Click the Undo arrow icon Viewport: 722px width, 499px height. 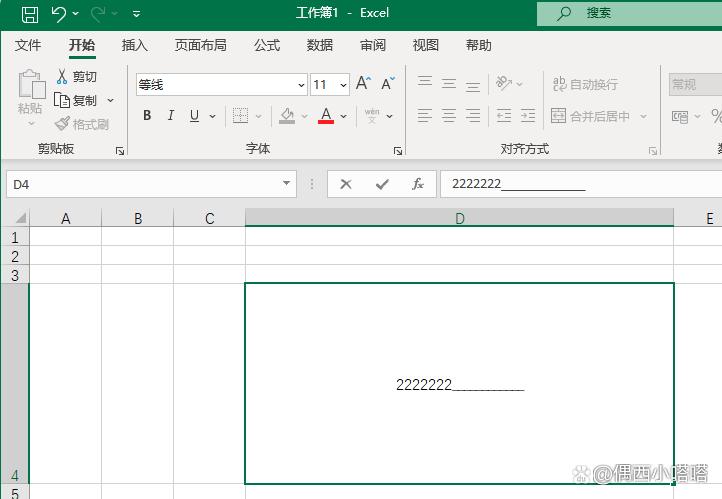(x=58, y=14)
